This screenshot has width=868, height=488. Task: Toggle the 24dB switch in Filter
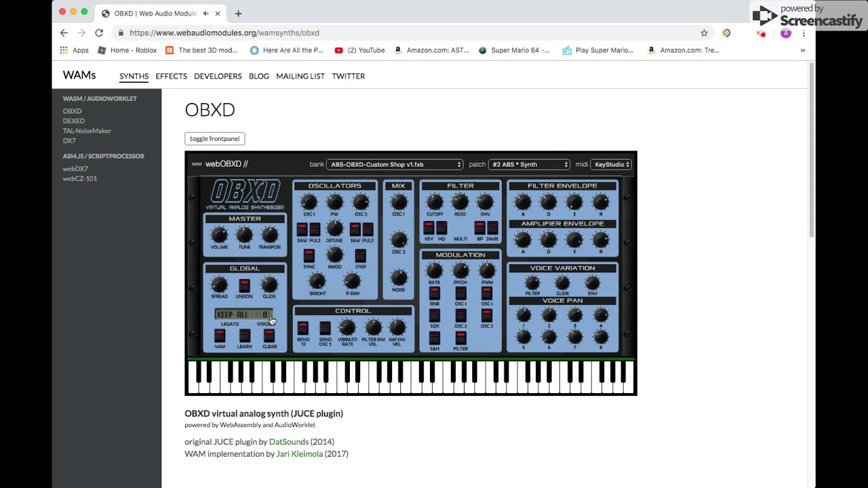point(492,228)
